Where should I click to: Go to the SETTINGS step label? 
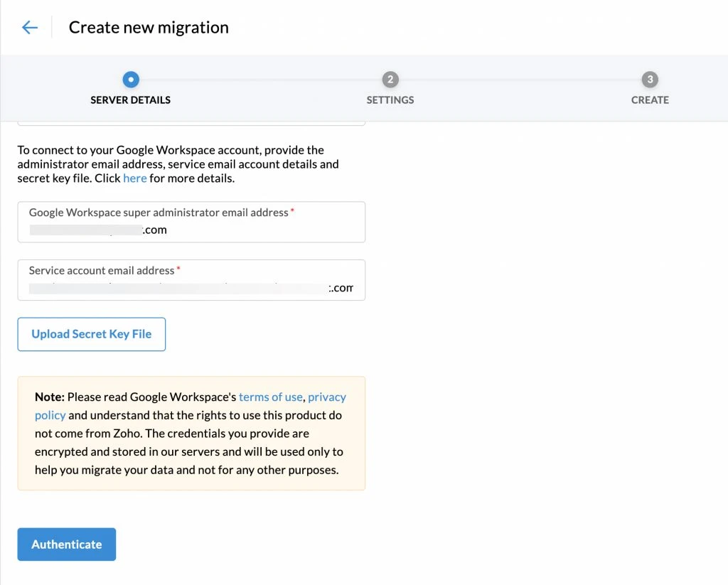[x=390, y=100]
